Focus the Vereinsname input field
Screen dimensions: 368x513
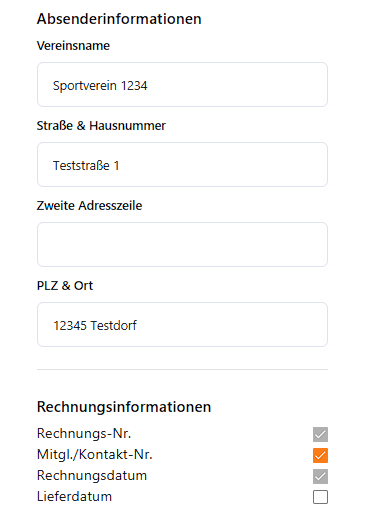tap(182, 85)
